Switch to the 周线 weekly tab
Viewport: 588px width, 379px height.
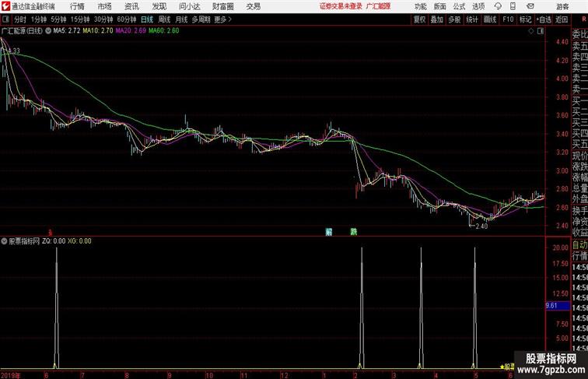point(164,19)
